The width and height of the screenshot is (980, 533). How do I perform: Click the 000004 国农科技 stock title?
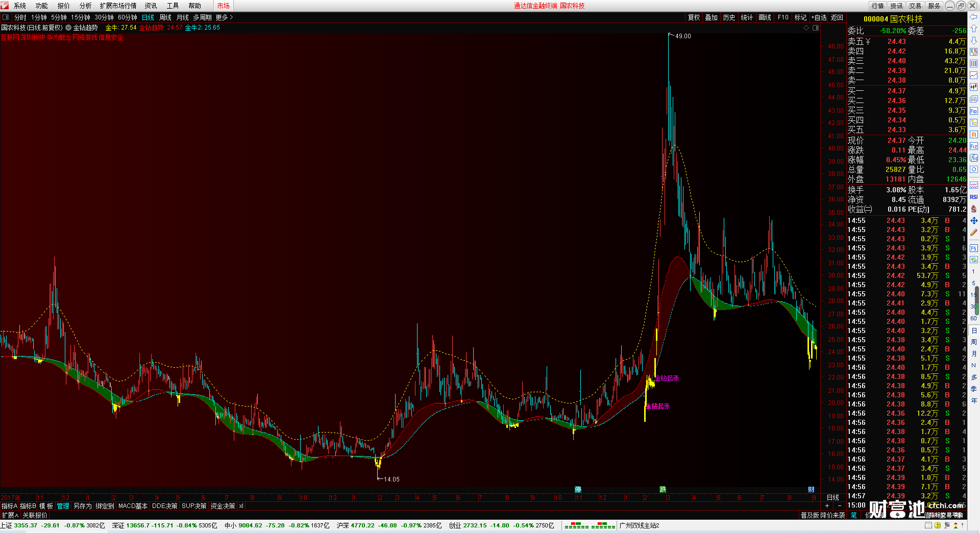click(x=893, y=19)
